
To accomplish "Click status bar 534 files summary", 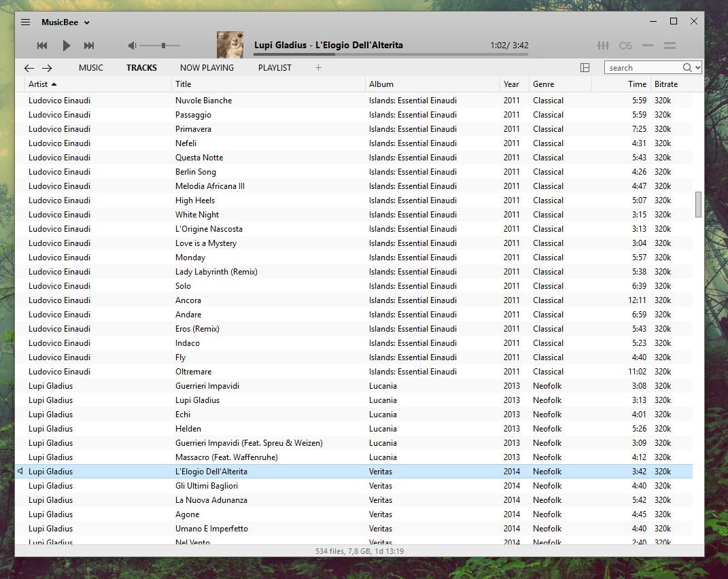I will [360, 551].
